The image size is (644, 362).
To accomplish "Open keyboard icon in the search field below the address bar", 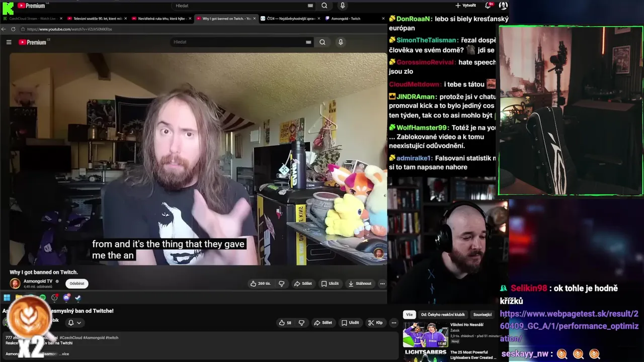I will (x=308, y=42).
